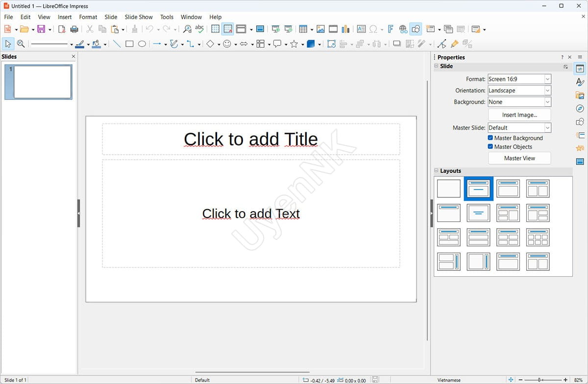Click the 'Click to add Title' placeholder
The height and width of the screenshot is (384, 588).
[x=251, y=139]
